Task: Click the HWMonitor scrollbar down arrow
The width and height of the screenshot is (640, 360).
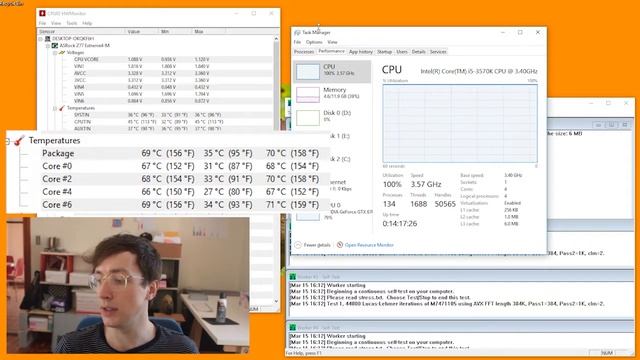Action: [x=276, y=301]
